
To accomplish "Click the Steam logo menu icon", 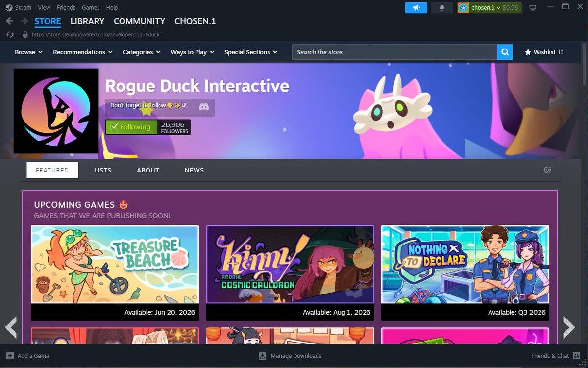I will pyautogui.click(x=9, y=8).
